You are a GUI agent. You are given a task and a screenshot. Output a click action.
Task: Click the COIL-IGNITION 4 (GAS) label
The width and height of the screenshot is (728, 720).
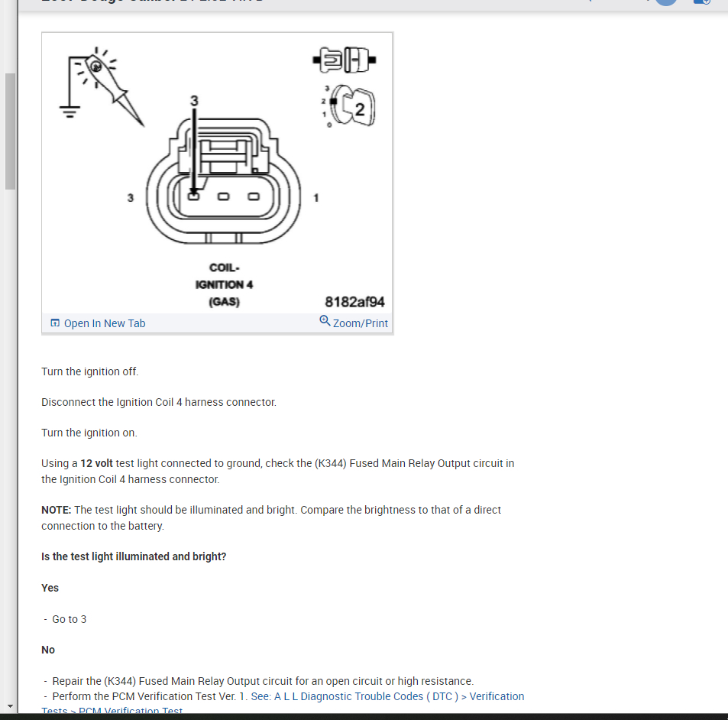point(225,284)
